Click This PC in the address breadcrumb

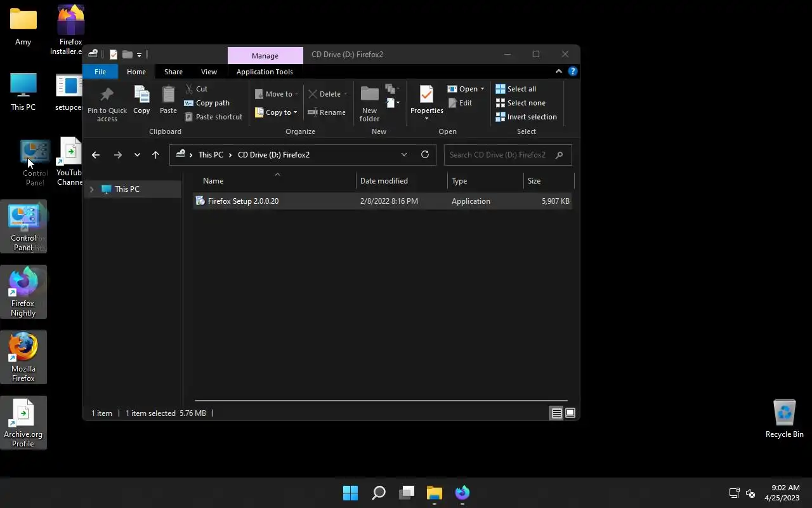click(211, 155)
